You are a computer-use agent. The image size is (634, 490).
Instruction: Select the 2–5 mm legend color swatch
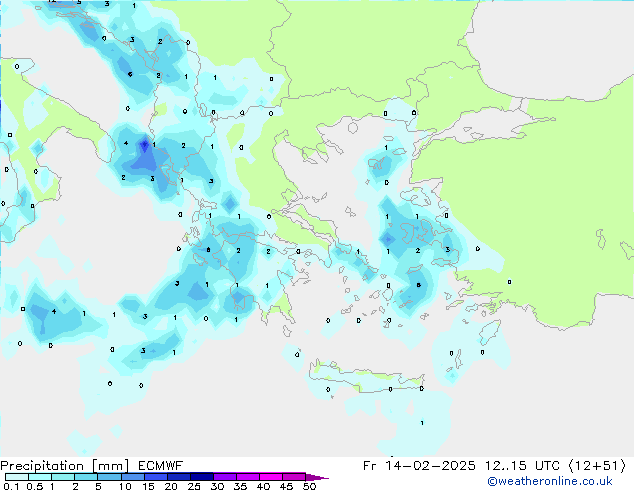pos(86,477)
